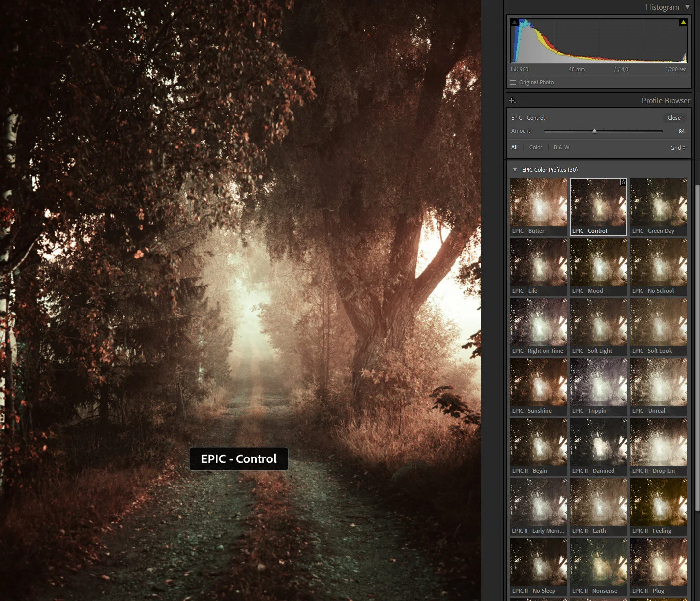The width and height of the screenshot is (700, 601).
Task: Select the All profiles tab
Action: [514, 147]
